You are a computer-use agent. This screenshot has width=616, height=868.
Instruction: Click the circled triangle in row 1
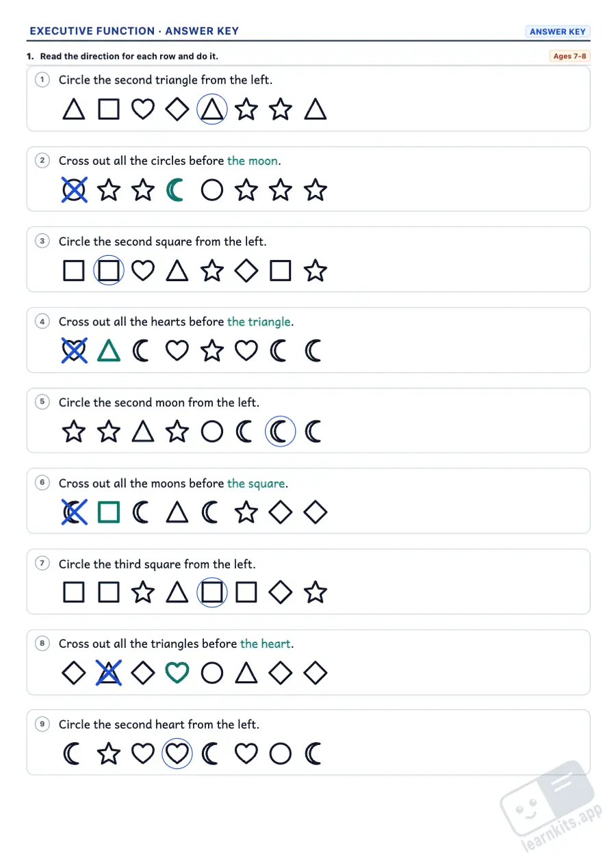pyautogui.click(x=211, y=109)
